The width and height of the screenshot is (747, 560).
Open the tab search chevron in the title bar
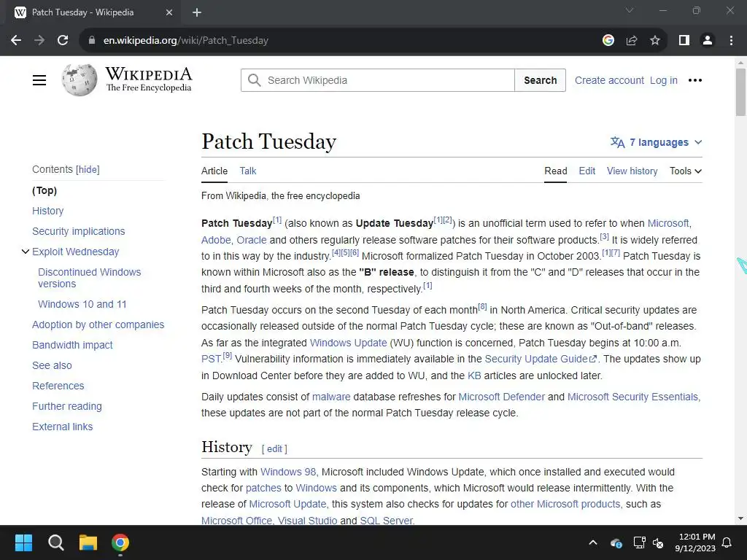coord(630,10)
